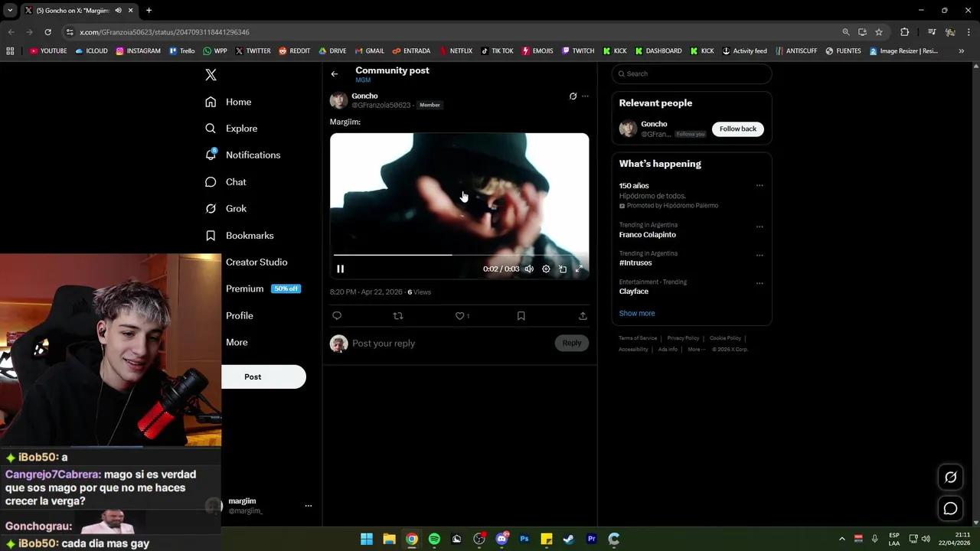Open the TWITCH bookmark
The width and height of the screenshot is (980, 551).
tap(578, 51)
